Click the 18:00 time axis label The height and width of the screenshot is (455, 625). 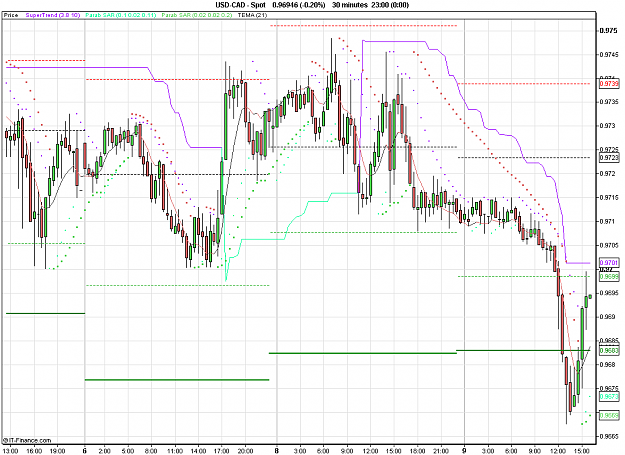coord(417,451)
